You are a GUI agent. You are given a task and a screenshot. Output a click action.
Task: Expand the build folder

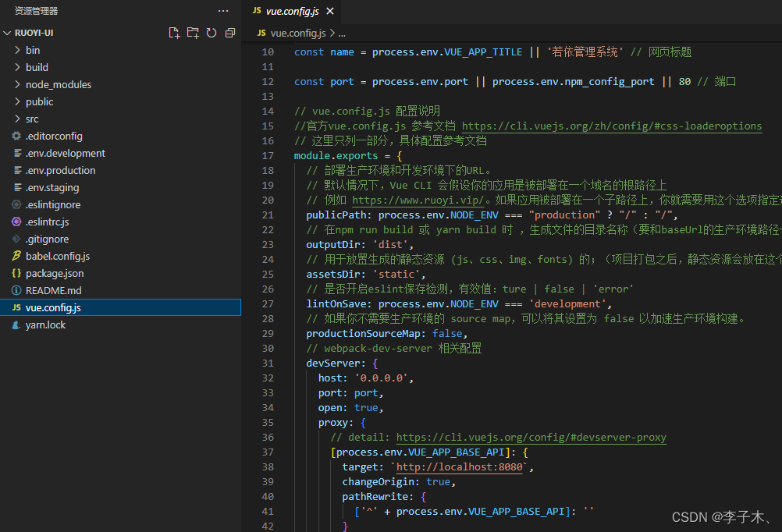click(17, 67)
